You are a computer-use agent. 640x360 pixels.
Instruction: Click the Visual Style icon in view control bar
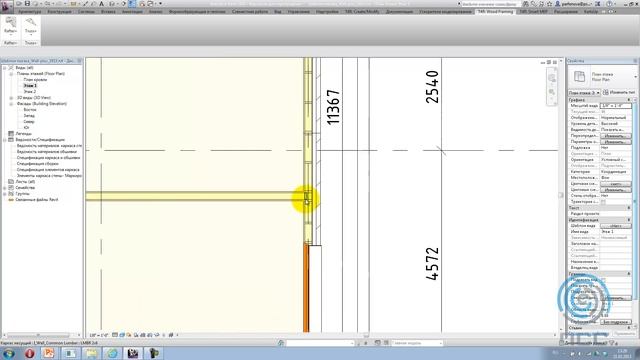(122, 335)
